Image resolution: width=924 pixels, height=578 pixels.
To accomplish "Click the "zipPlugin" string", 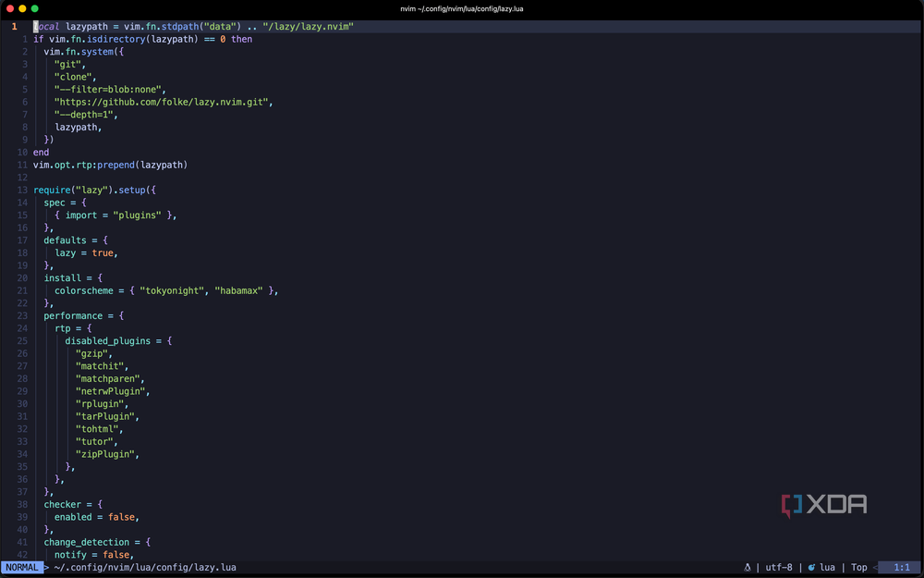I will click(105, 453).
